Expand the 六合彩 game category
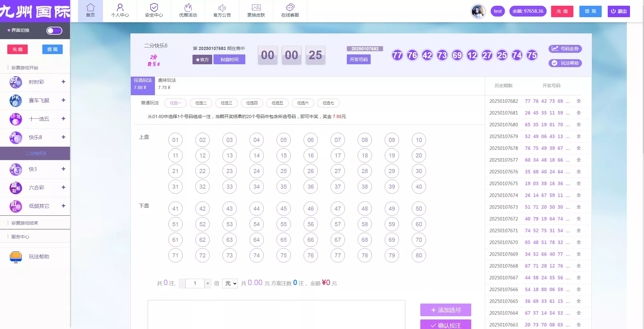 tap(63, 187)
